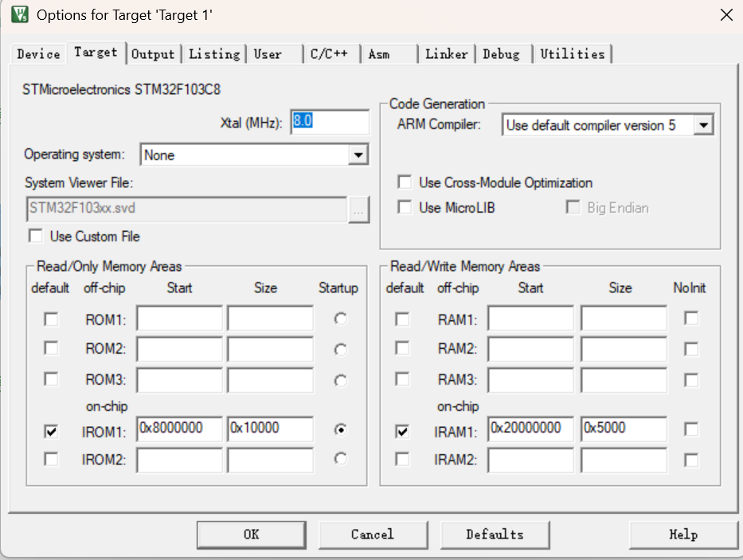Open the Operating system dropdown
743x560 pixels.
pos(358,155)
